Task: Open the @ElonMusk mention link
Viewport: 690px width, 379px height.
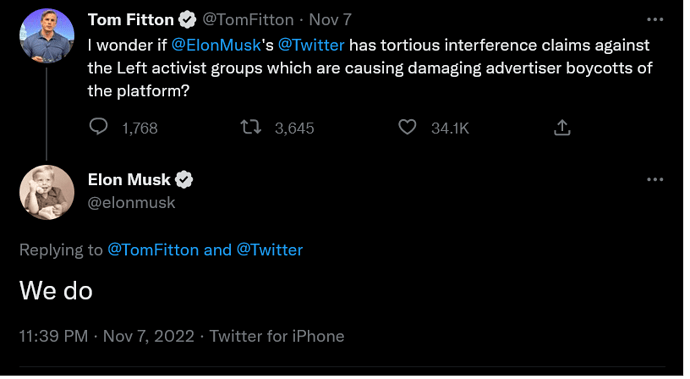Action: (216, 45)
